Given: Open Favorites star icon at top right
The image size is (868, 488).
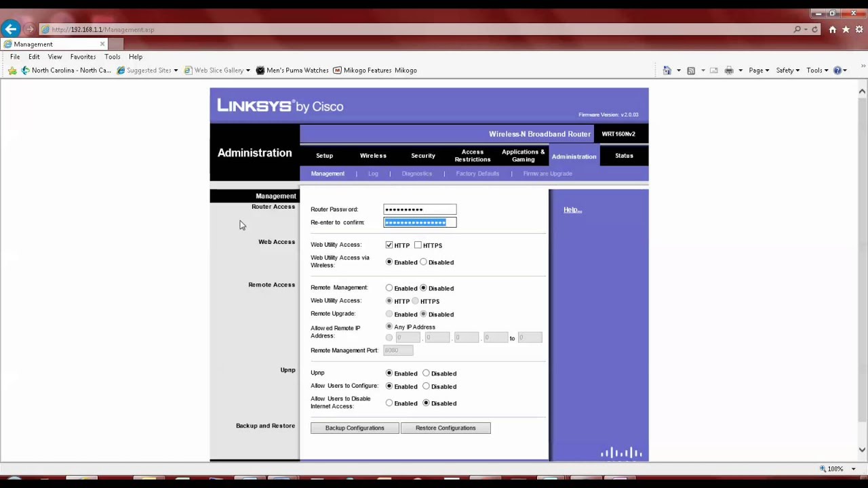Looking at the screenshot, I should point(846,30).
